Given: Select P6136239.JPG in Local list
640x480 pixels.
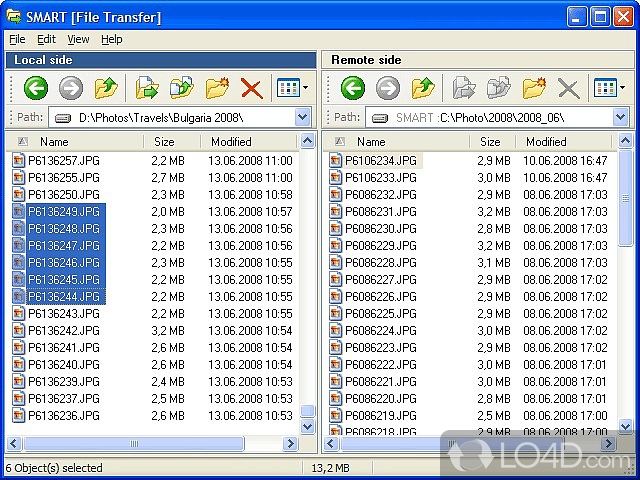Looking at the screenshot, I should point(64,382).
